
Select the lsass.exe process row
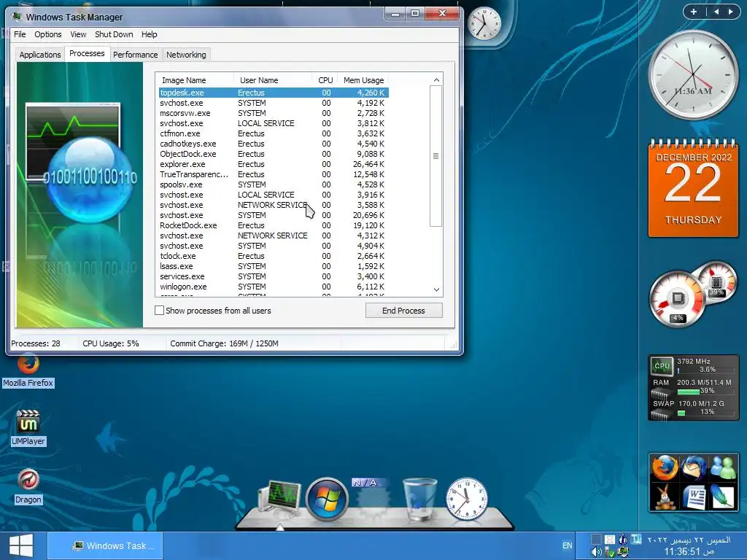tap(274, 266)
